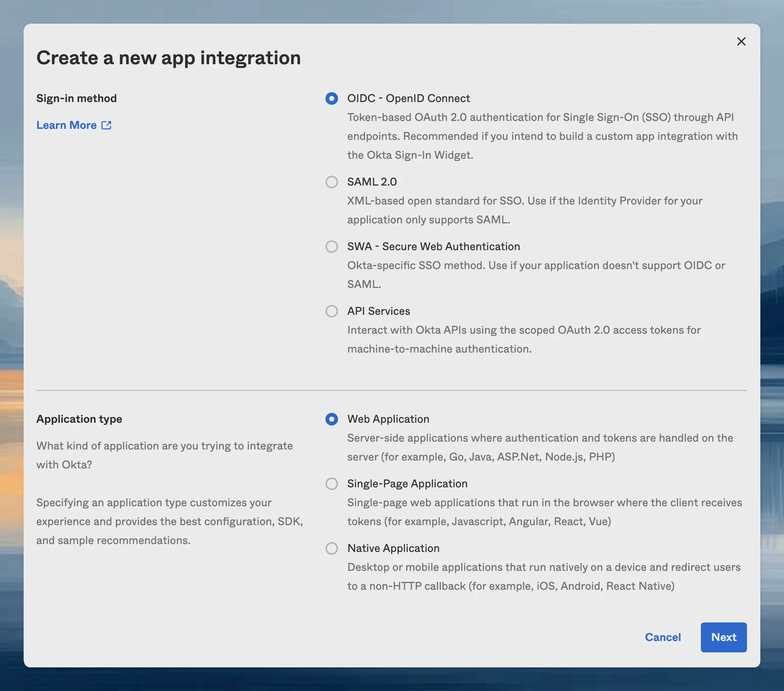The height and width of the screenshot is (691, 784).
Task: Choose Single-Page Application radio button
Action: point(331,484)
